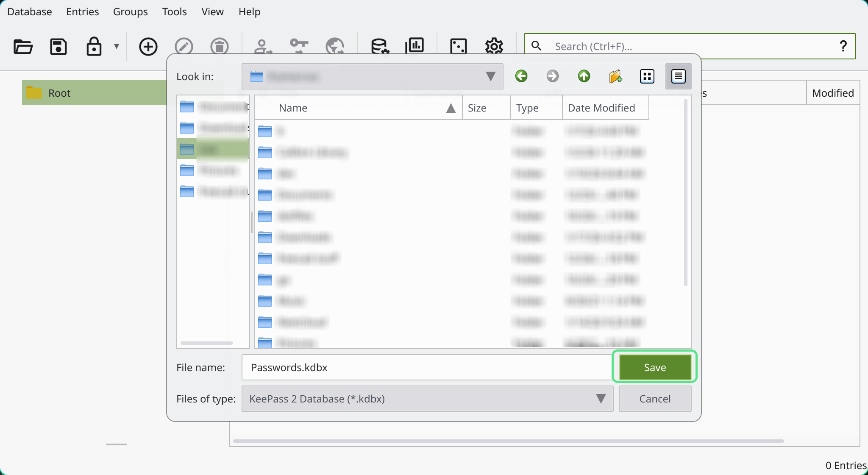Click the Add New Entry plus icon

148,46
